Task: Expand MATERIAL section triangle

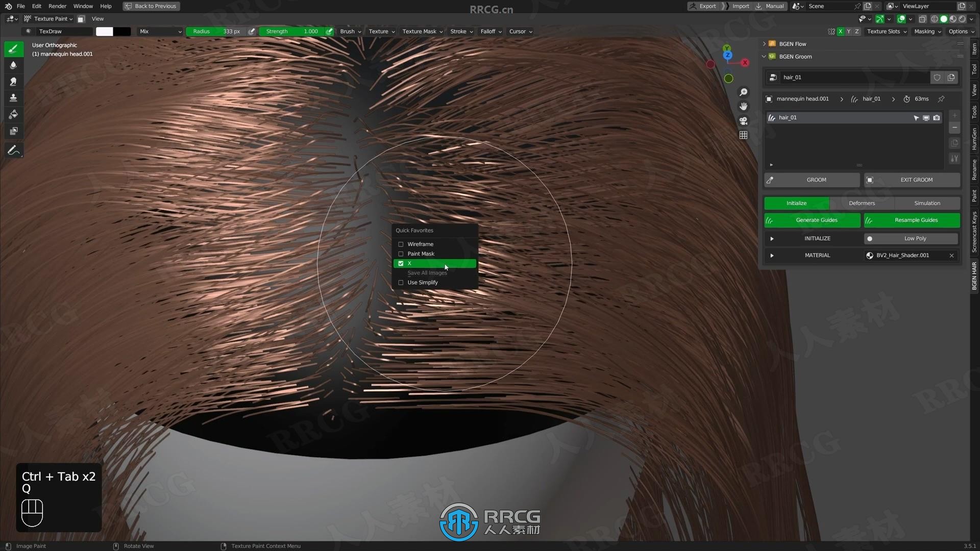Action: click(772, 256)
